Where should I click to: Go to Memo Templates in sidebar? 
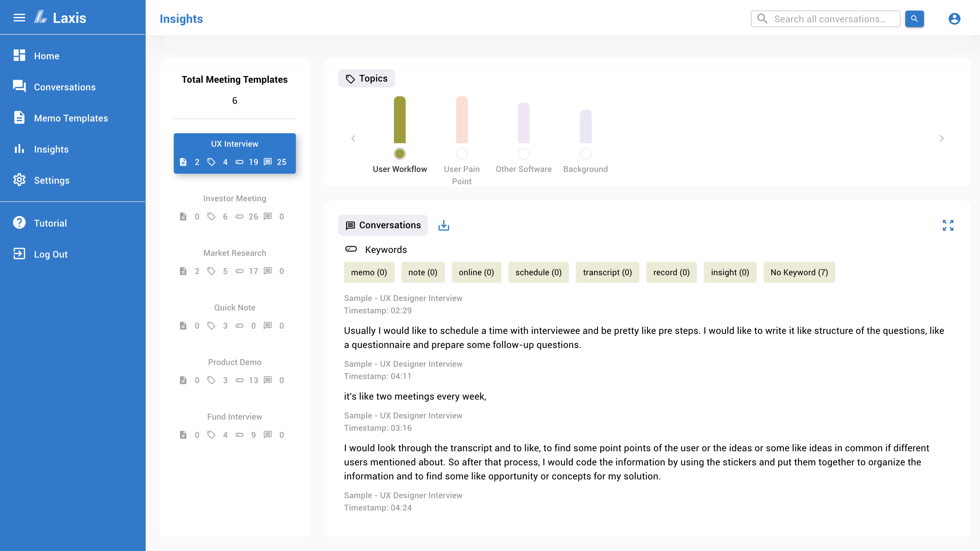[71, 118]
